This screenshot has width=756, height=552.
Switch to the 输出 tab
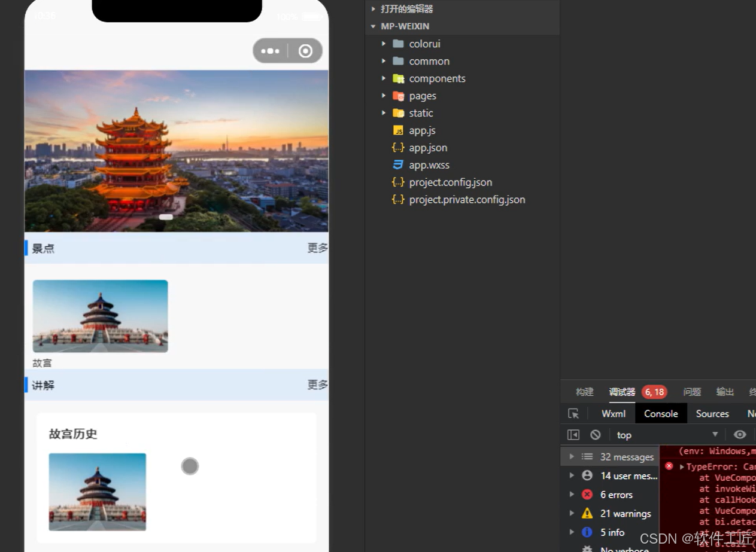point(725,392)
